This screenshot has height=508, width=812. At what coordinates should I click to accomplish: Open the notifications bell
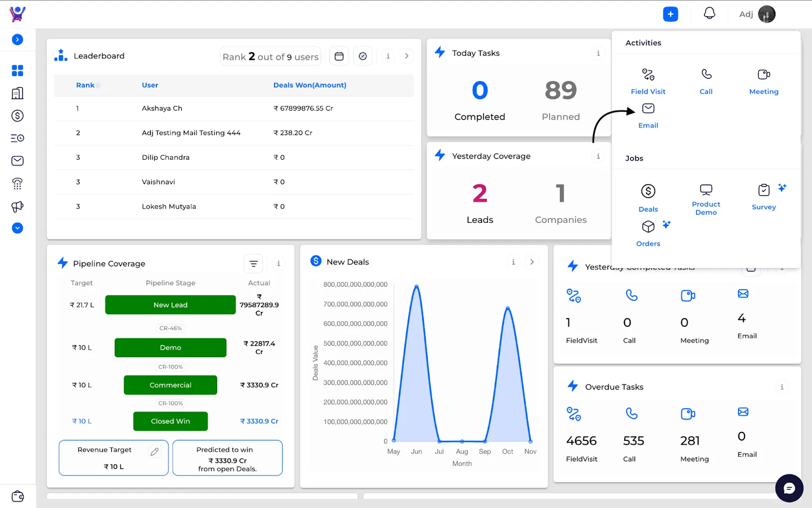pyautogui.click(x=709, y=14)
